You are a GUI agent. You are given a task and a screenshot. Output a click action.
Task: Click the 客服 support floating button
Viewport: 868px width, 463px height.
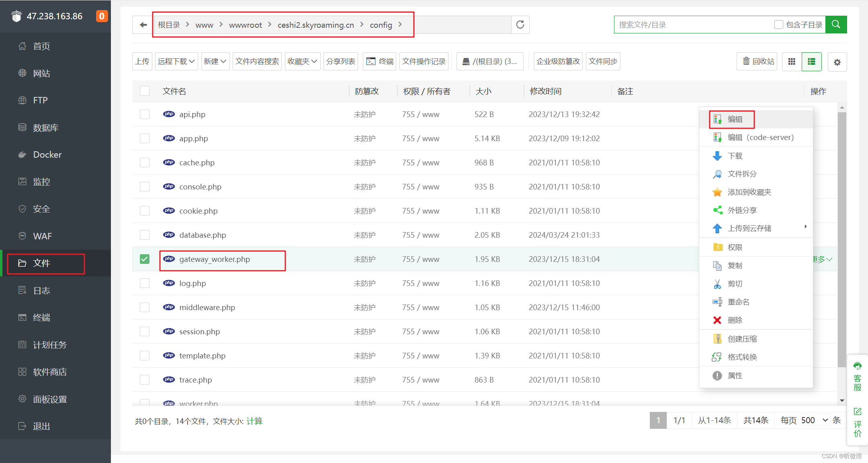point(858,377)
